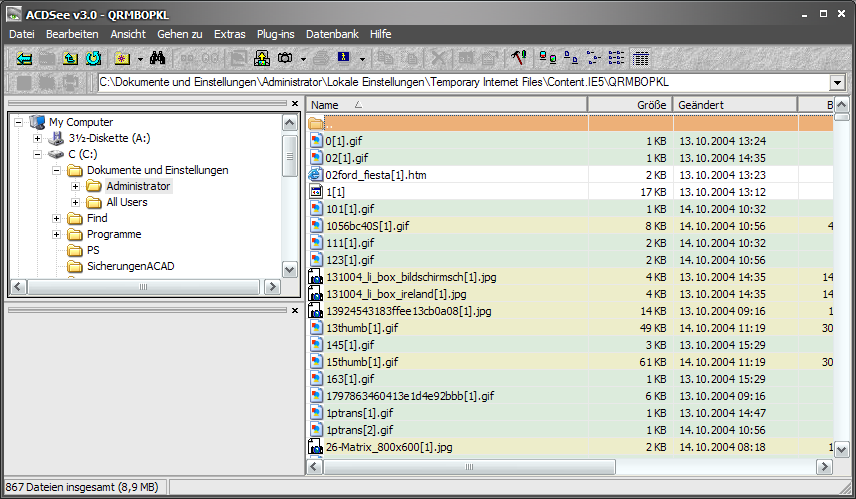Open the Plug-ins menu
The width and height of the screenshot is (856, 499).
pos(275,34)
